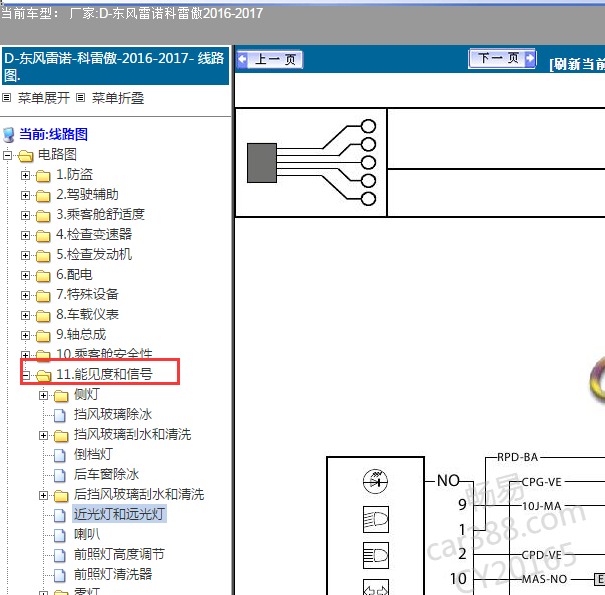This screenshot has height=595, width=605.
Task: Open the 倒档灯 diagram
Action: pos(93,455)
